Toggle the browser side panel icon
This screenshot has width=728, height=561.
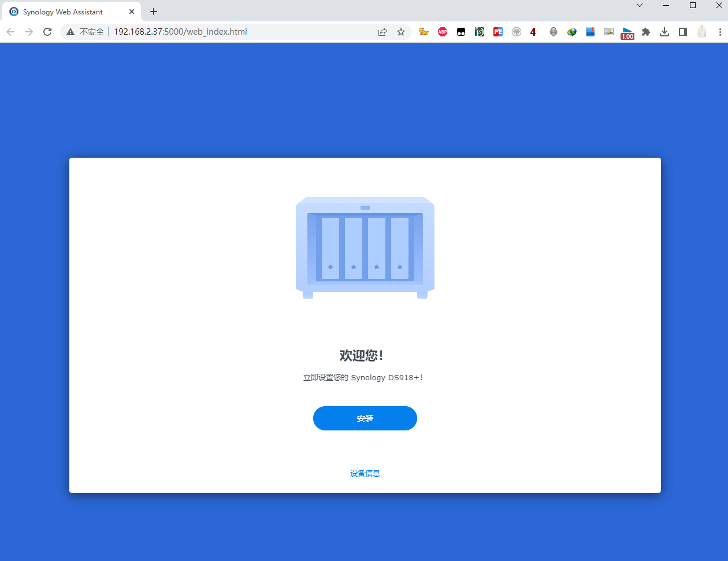683,32
